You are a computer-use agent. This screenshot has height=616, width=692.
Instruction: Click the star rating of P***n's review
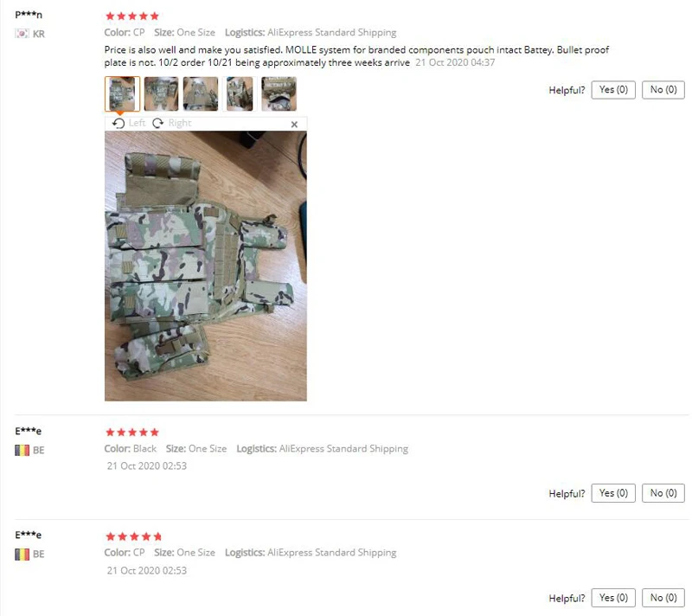(x=132, y=16)
